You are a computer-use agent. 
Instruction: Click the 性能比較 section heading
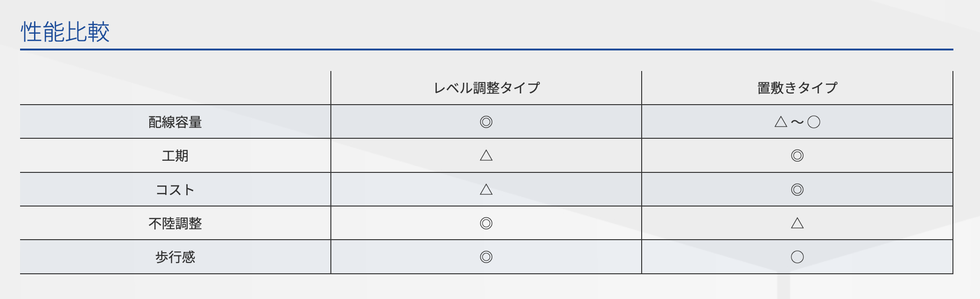[65, 32]
